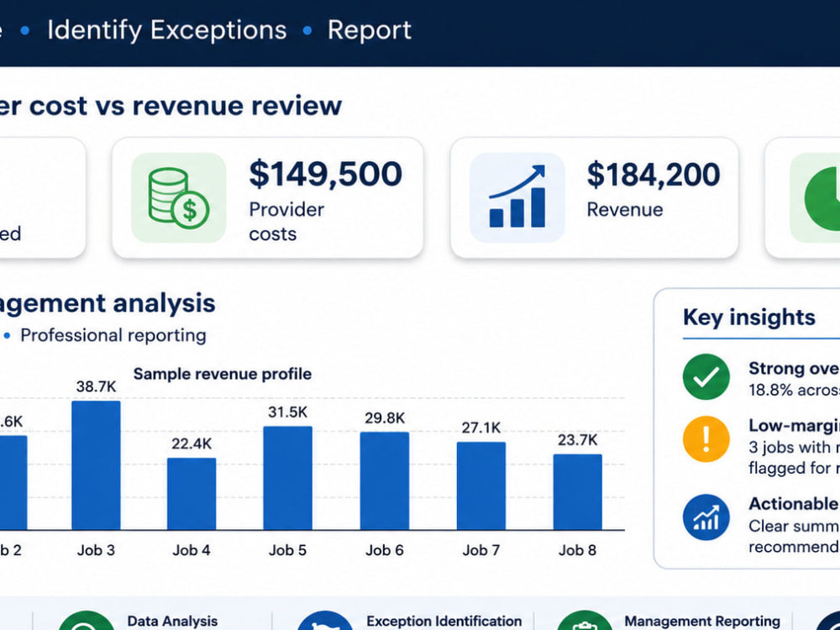Click the Key insights heading
This screenshot has width=840, height=630.
point(749,318)
